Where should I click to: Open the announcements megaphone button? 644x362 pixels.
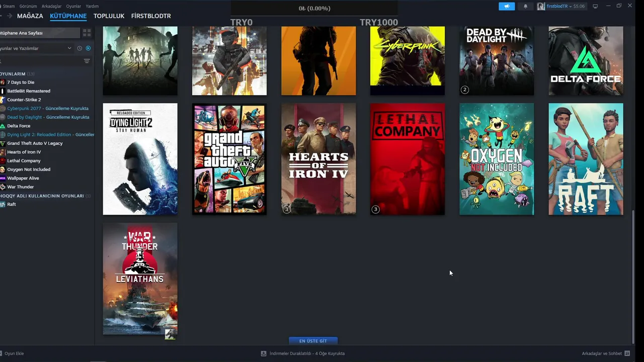[x=507, y=6]
